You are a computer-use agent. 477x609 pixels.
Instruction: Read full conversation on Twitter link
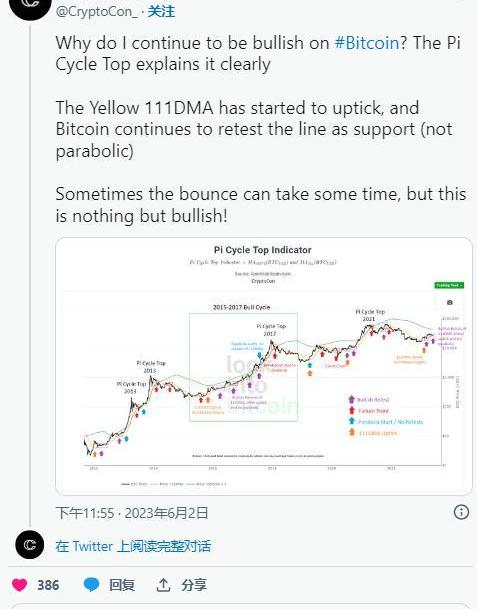click(x=133, y=546)
